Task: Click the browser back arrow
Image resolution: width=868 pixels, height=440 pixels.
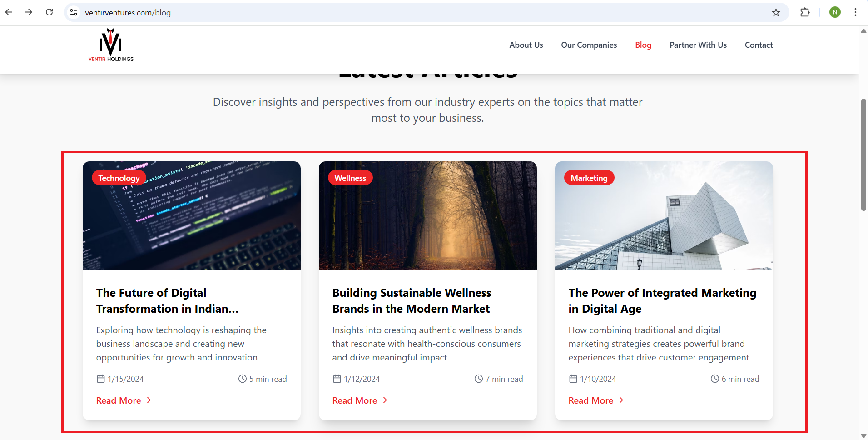Action: [x=9, y=12]
